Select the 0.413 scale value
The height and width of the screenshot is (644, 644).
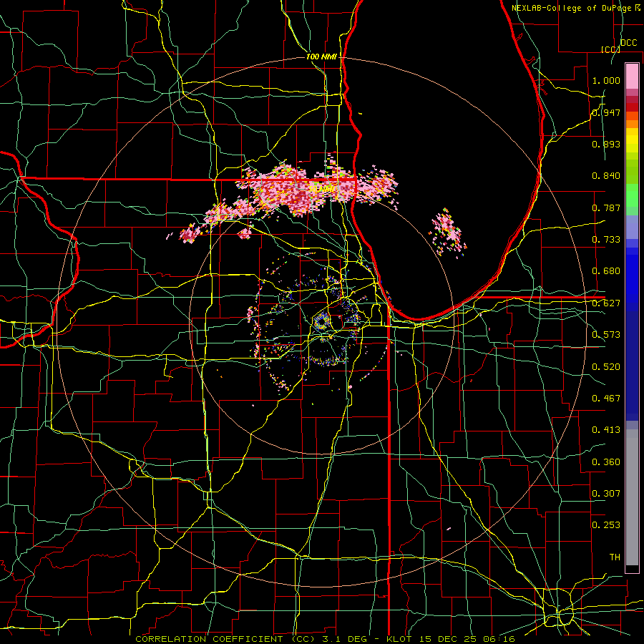point(606,430)
